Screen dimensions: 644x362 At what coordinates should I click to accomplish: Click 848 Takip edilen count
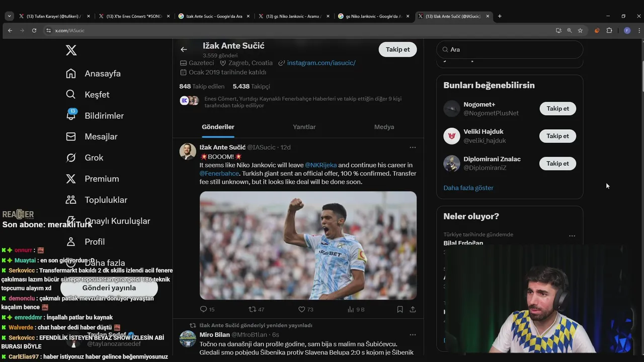(x=202, y=86)
